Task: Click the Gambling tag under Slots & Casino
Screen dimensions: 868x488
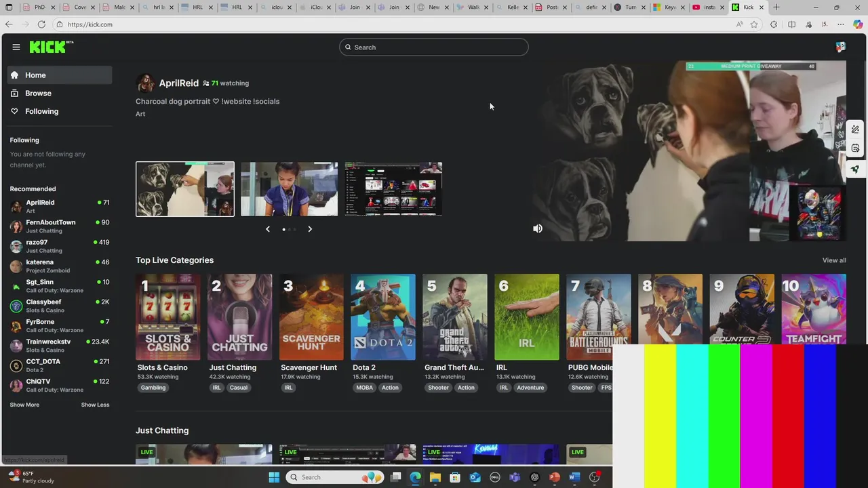Action: (x=153, y=388)
